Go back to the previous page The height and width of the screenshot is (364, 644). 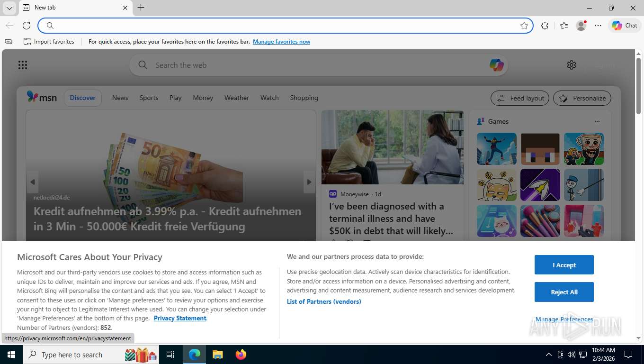tap(9, 26)
